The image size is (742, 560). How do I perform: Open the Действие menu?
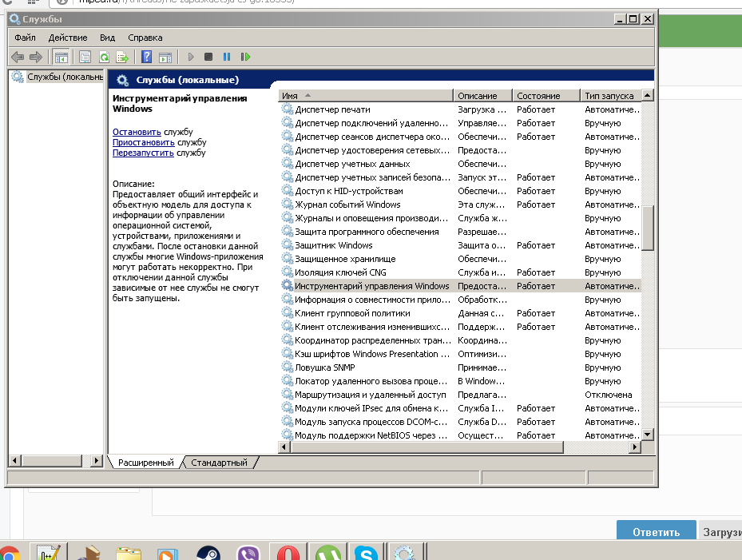68,38
